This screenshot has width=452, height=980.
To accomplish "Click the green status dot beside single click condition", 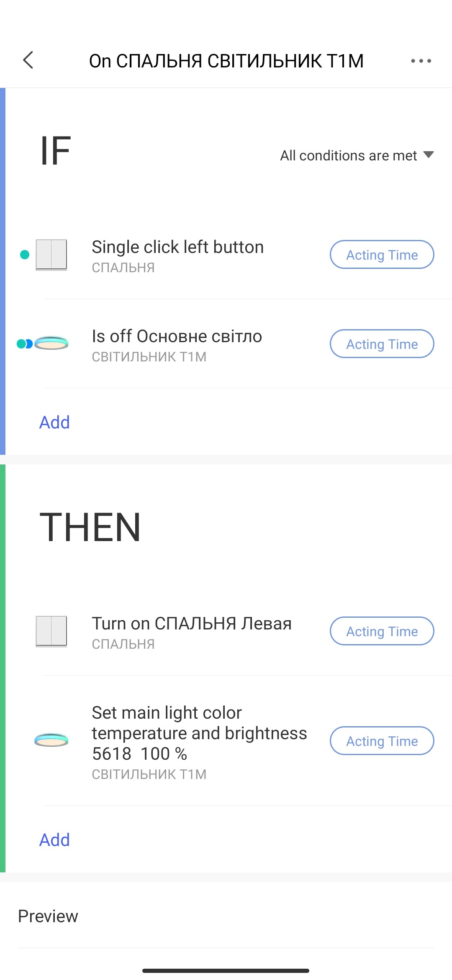I will [x=25, y=255].
